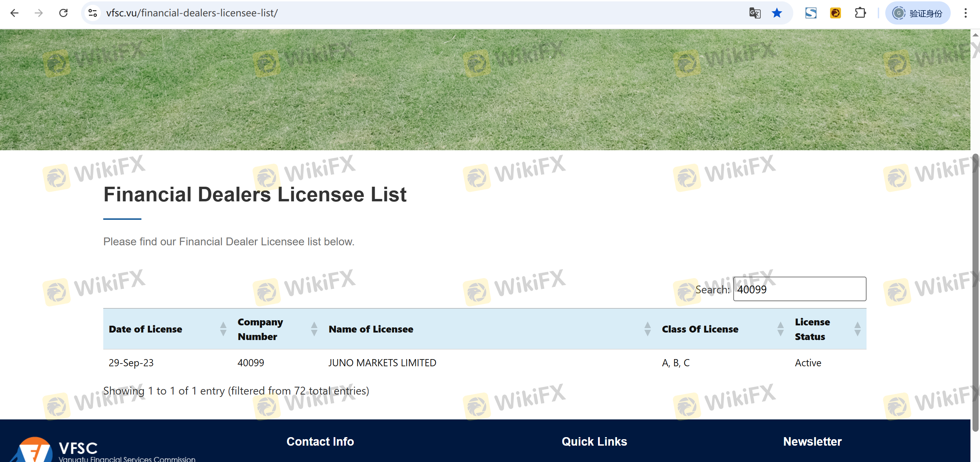This screenshot has width=980, height=462.
Task: Open the extensions puzzle icon
Action: click(x=860, y=13)
